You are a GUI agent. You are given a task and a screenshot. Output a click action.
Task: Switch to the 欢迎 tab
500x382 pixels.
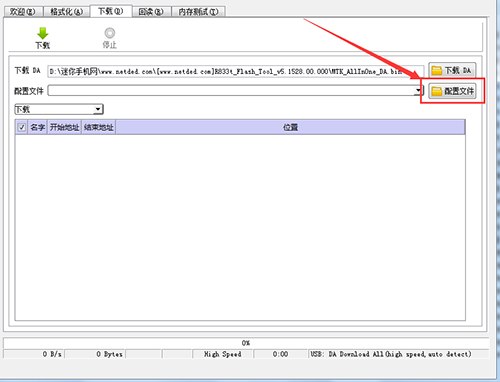coord(23,12)
